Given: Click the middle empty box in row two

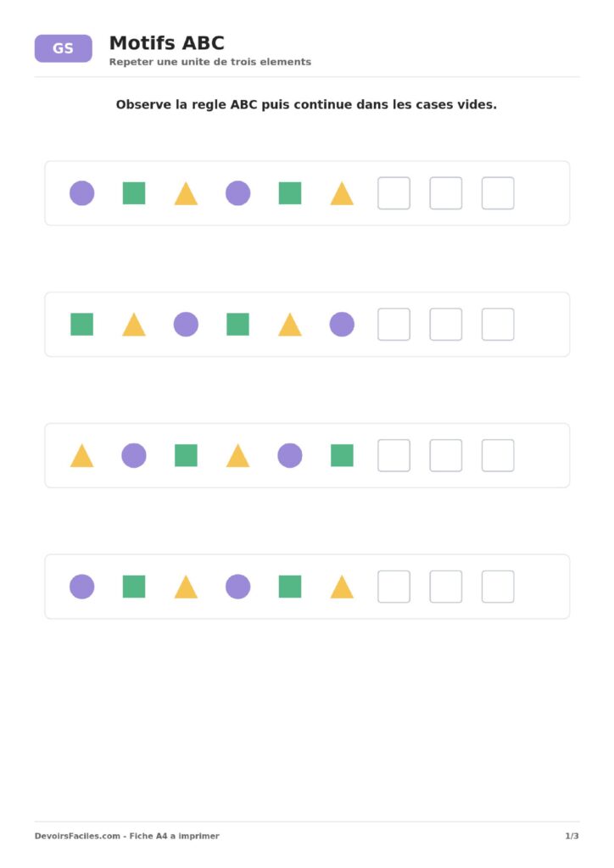Looking at the screenshot, I should tap(446, 325).
